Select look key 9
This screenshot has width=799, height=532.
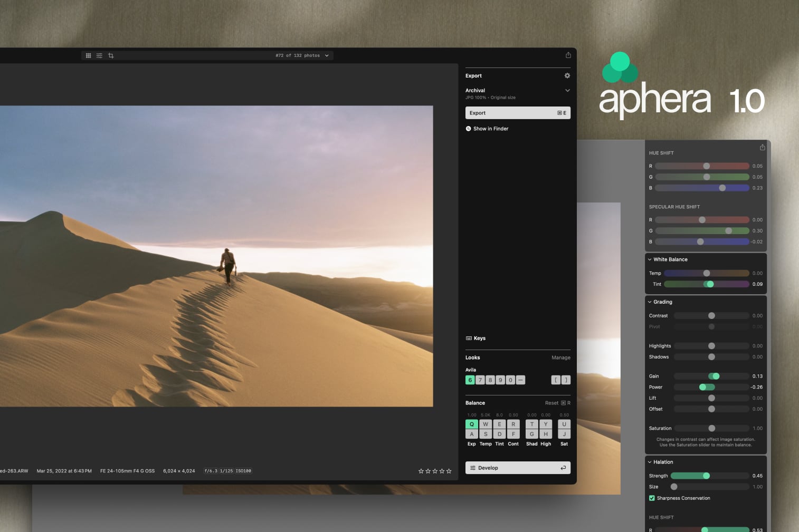(500, 380)
